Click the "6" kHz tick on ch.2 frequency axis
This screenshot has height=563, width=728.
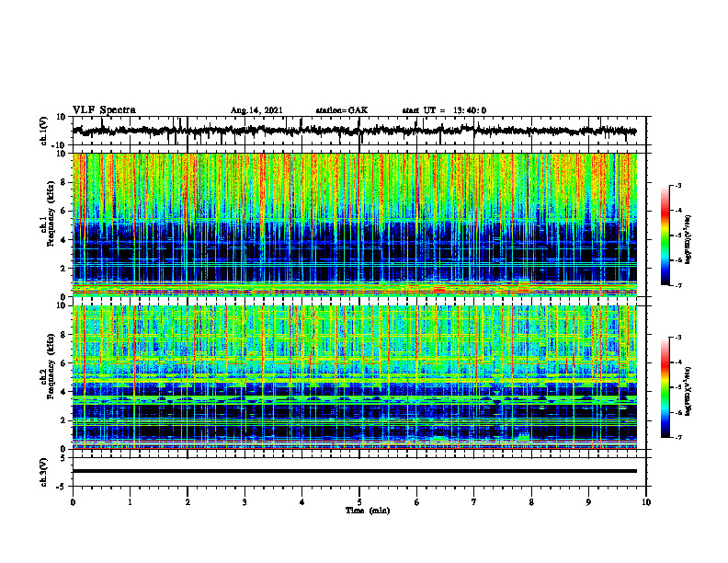[x=64, y=363]
